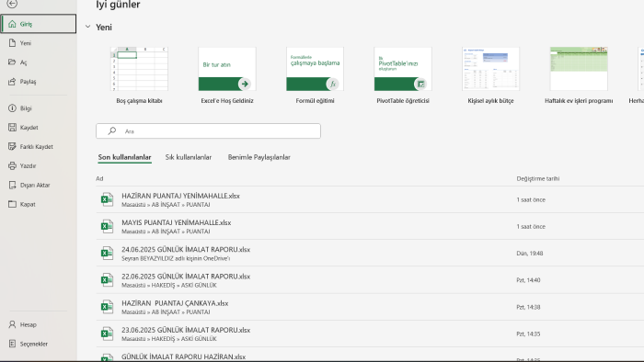Screen dimensions: 644x362
Task: Select Kapat menu item
Action: pos(39,204)
